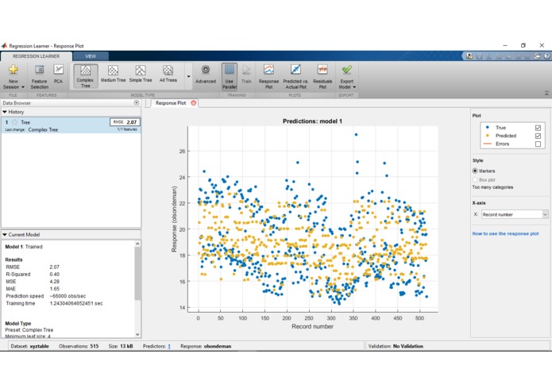Select model 1 Tree in History list
The height and width of the screenshot is (392, 552).
click(71, 125)
